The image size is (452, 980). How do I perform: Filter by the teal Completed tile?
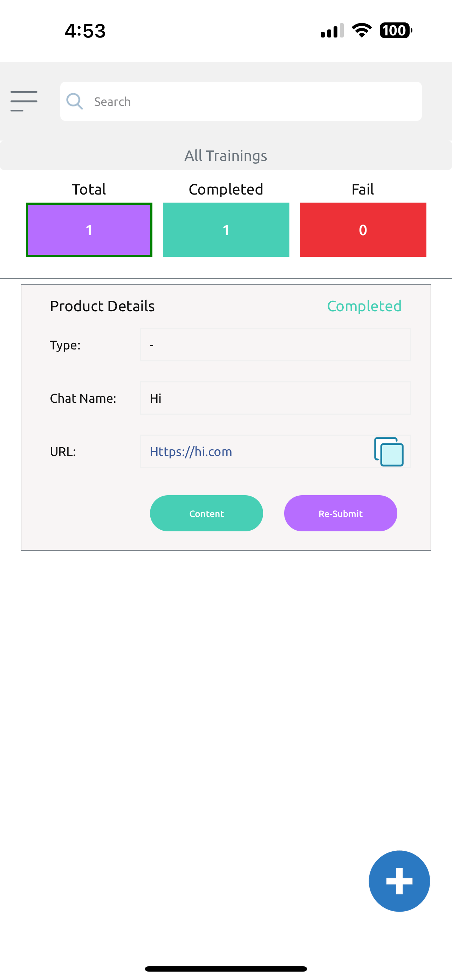point(226,230)
